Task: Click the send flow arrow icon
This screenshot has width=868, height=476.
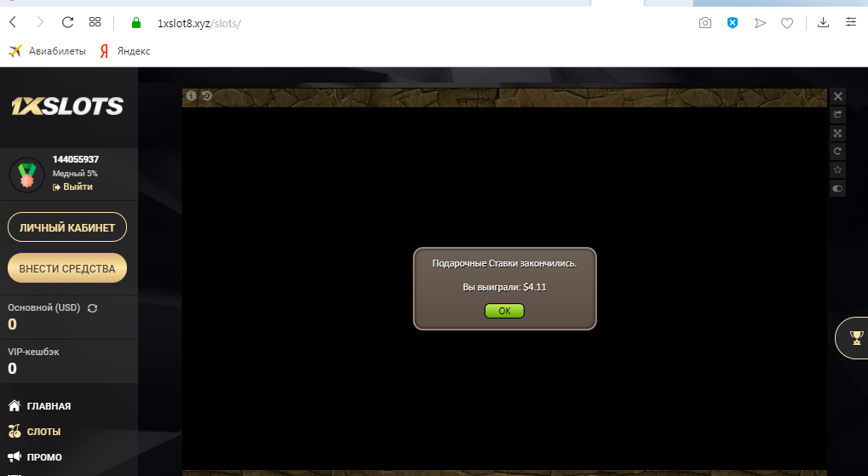Action: (760, 23)
